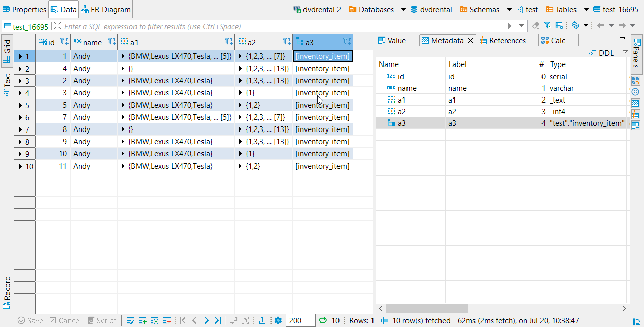Go to next row arrow

pyautogui.click(x=206, y=320)
